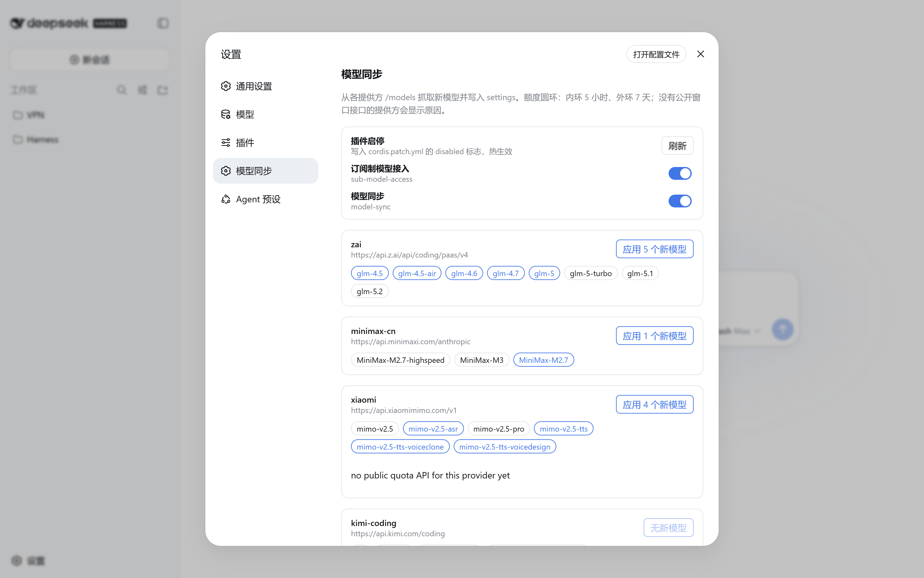Select the glm-5.2 model chip
The width and height of the screenshot is (924, 578).
369,291
